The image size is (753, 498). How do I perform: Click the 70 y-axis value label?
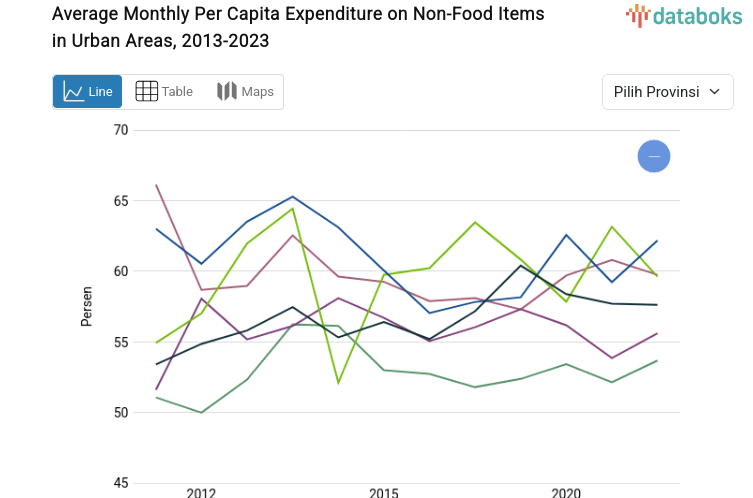(x=121, y=130)
